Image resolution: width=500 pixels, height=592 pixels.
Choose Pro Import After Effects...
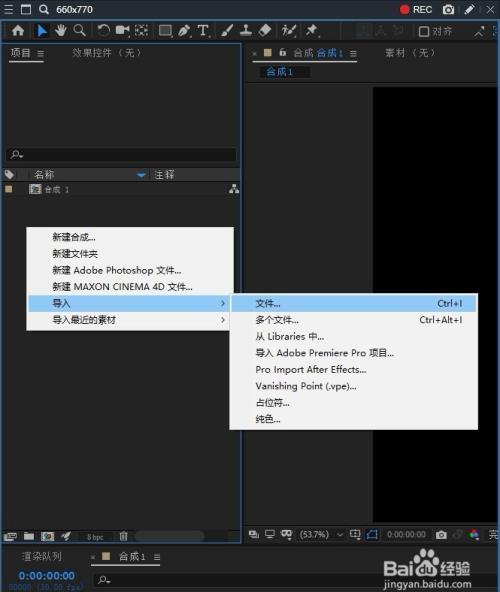(353, 370)
